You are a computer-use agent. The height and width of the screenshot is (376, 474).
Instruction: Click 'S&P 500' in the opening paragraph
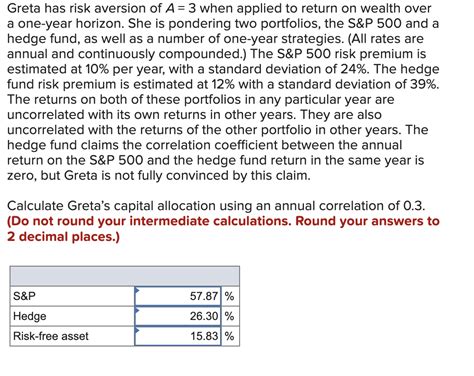375,24
